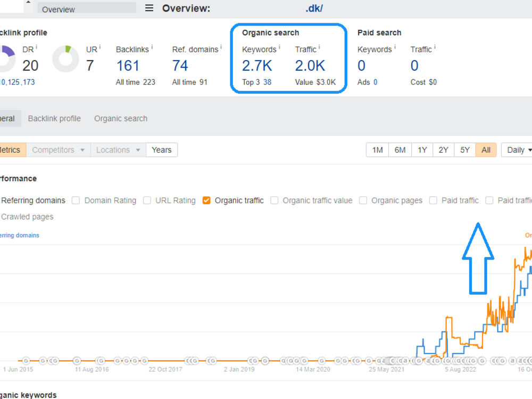Switch to the Backlink profile tab
532x399 pixels.
(x=54, y=119)
